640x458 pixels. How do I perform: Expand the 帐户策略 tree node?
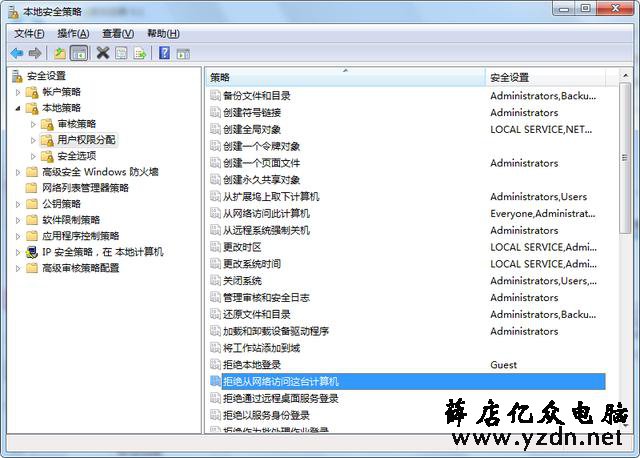[18, 92]
